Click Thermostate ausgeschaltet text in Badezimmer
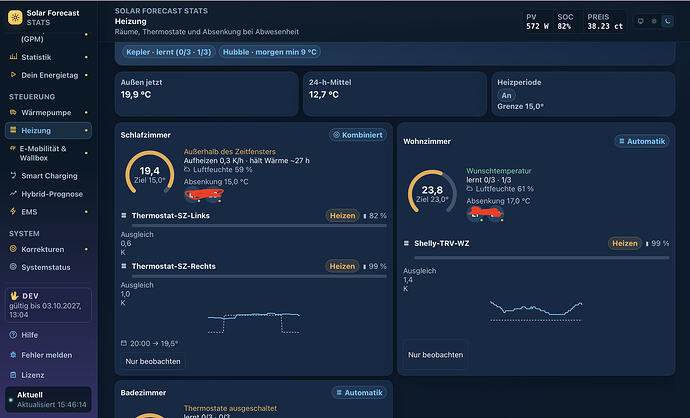 click(x=230, y=408)
